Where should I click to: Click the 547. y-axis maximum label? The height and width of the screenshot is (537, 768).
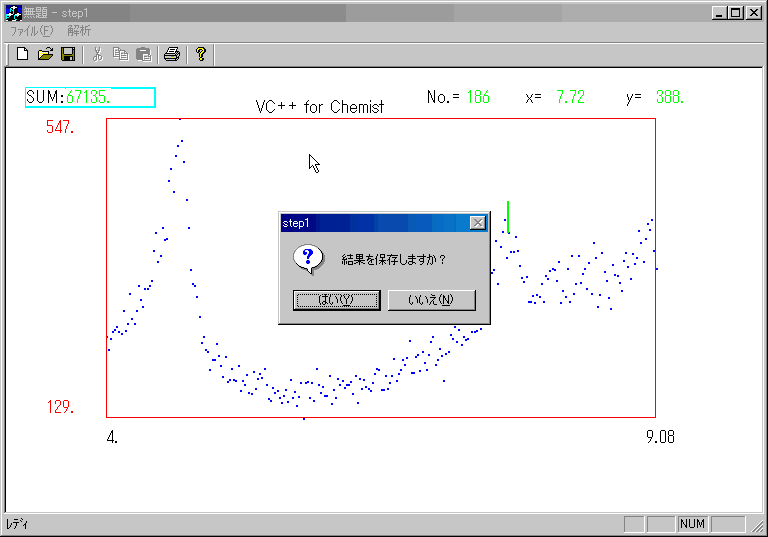point(60,127)
